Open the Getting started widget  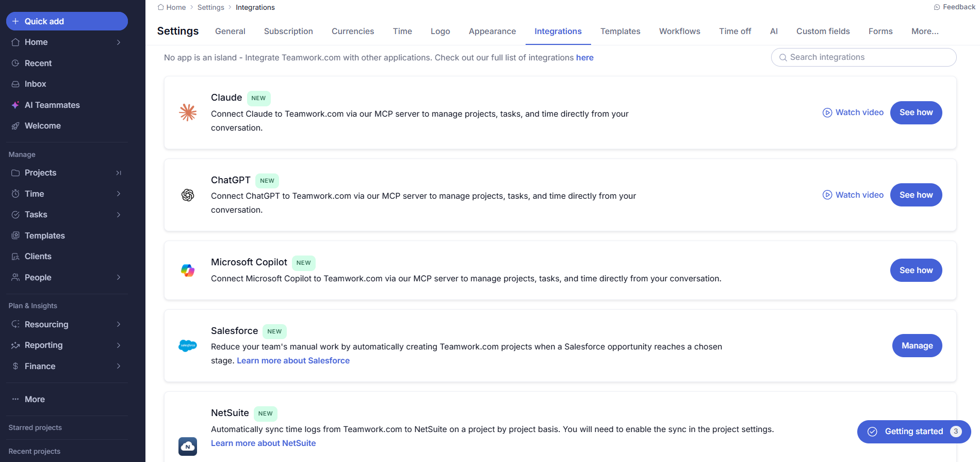[914, 432]
